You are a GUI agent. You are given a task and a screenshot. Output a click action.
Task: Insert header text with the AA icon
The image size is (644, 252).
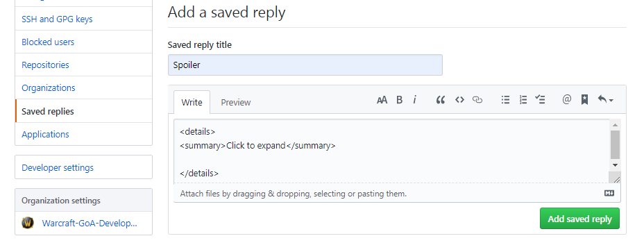pos(382,100)
